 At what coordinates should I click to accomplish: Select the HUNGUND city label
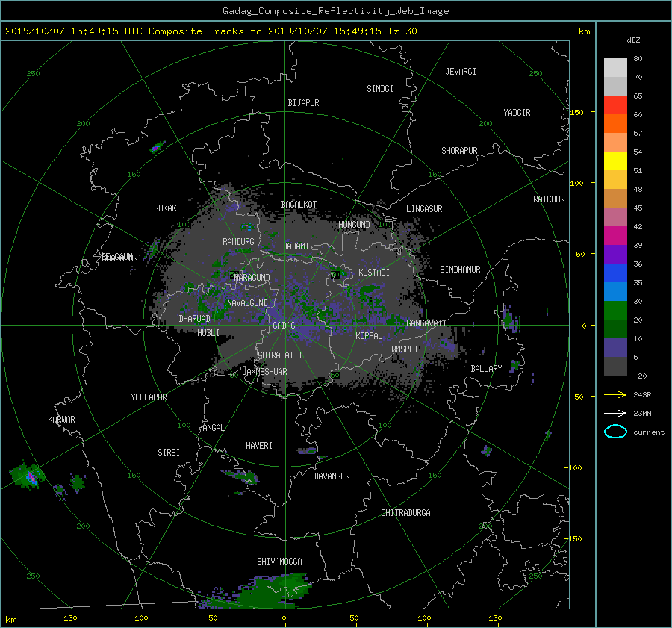354,225
